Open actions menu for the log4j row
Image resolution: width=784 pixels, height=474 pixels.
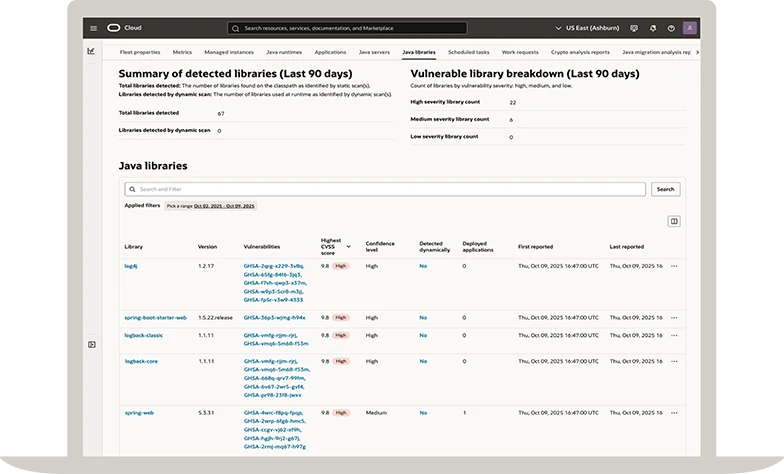click(x=674, y=266)
